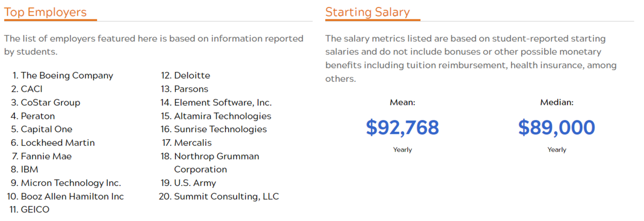Click the Starting Salary heading
The width and height of the screenshot is (644, 221).
coord(368,12)
